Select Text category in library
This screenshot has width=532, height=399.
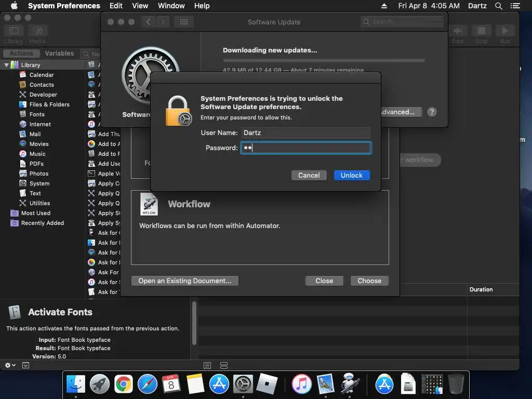pos(35,193)
